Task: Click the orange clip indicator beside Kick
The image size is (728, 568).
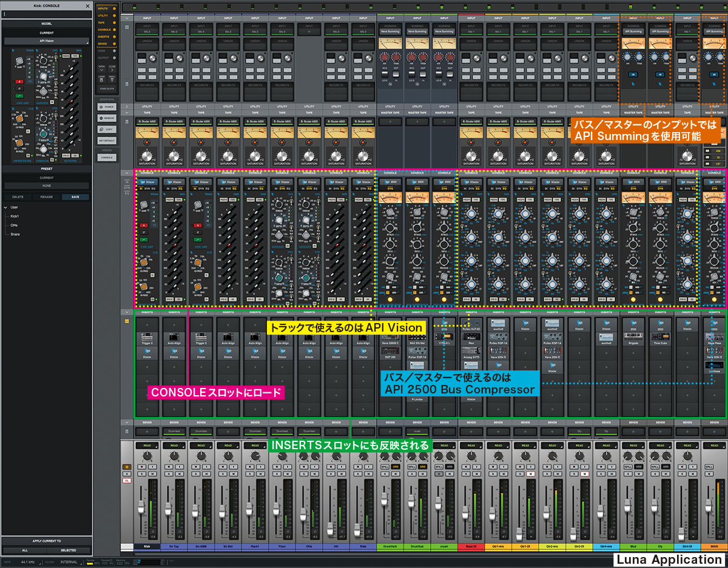Action: point(127,467)
